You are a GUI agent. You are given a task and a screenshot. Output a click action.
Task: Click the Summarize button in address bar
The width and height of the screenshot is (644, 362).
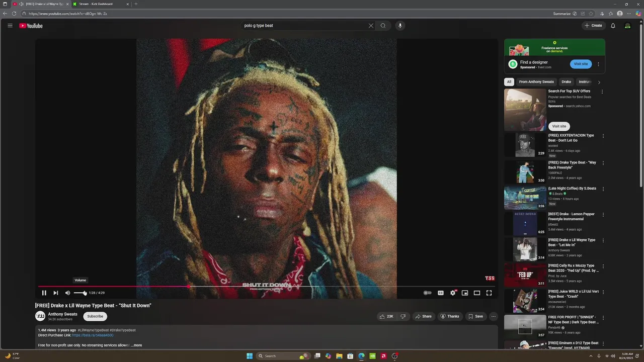pos(564,14)
